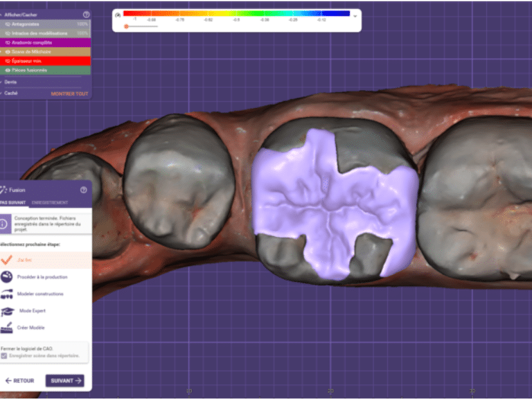Select the Pas suivant tab
Screen dimensions: 532x399
coord(13,202)
